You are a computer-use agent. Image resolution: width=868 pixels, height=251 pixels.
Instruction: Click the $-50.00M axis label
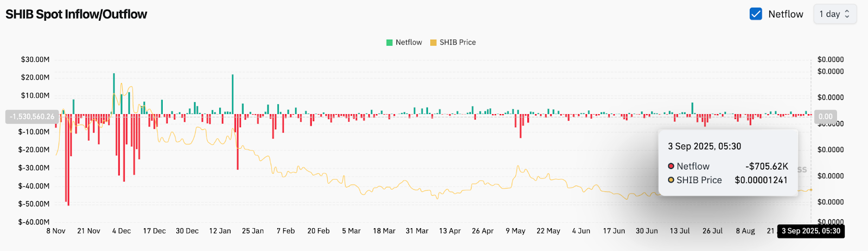pos(34,204)
